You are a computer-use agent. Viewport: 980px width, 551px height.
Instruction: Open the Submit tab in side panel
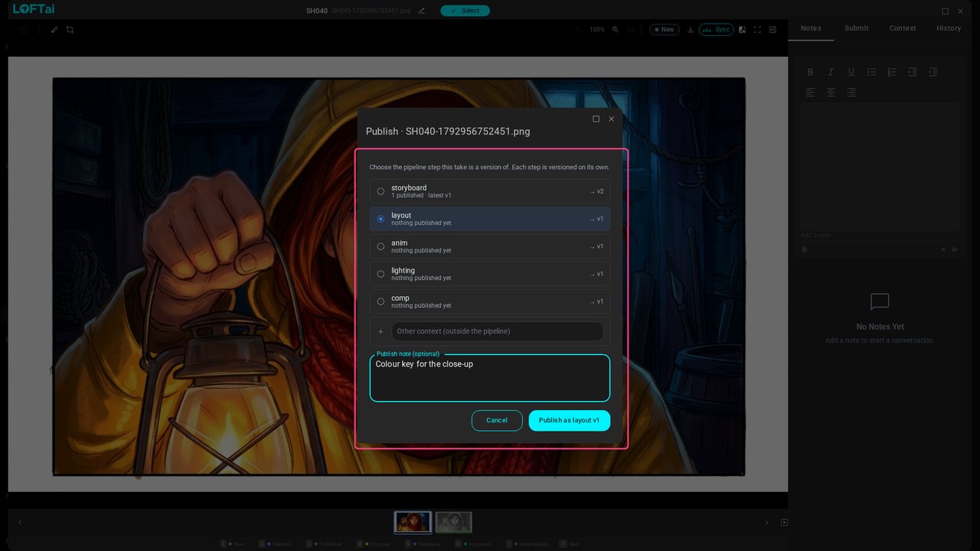[856, 28]
